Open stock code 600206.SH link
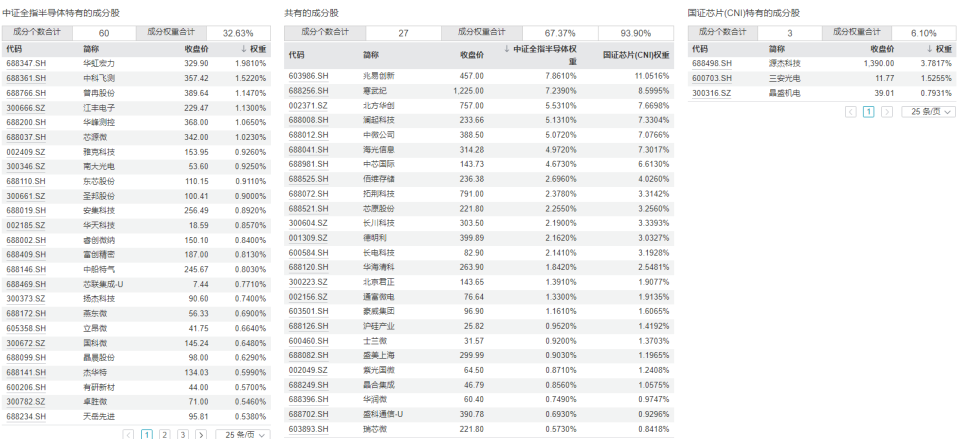Viewport: 960px width, 439px height. coord(26,387)
